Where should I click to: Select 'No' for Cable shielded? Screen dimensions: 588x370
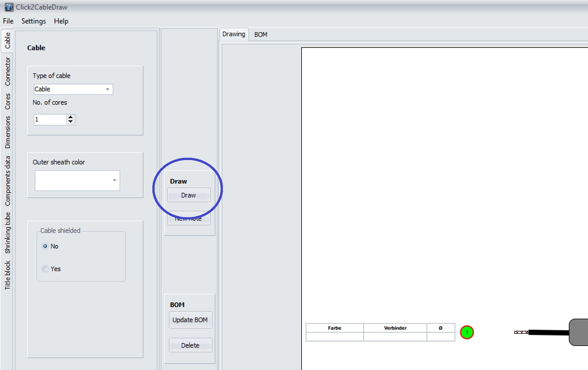point(45,246)
